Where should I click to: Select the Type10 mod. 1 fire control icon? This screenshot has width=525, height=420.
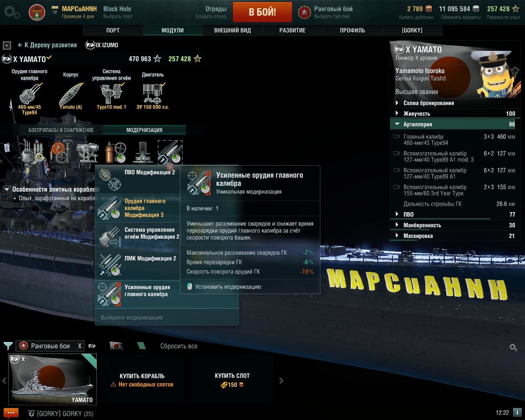(111, 94)
